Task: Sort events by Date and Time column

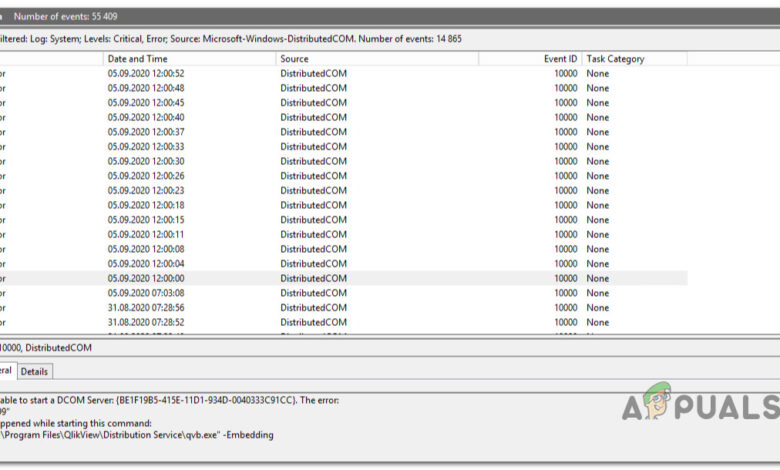Action: click(x=189, y=59)
